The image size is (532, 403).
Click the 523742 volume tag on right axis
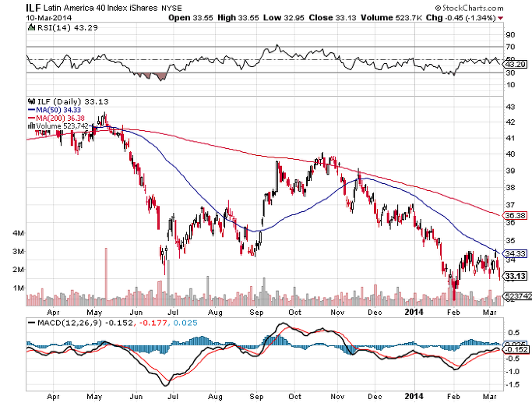coord(517,296)
